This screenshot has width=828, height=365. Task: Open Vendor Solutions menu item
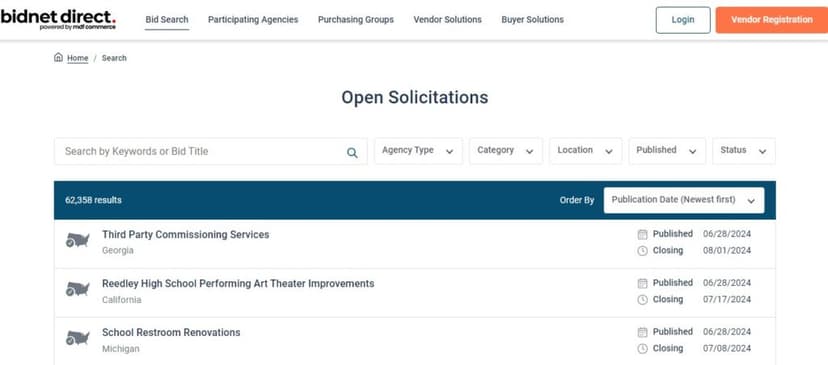coord(447,20)
